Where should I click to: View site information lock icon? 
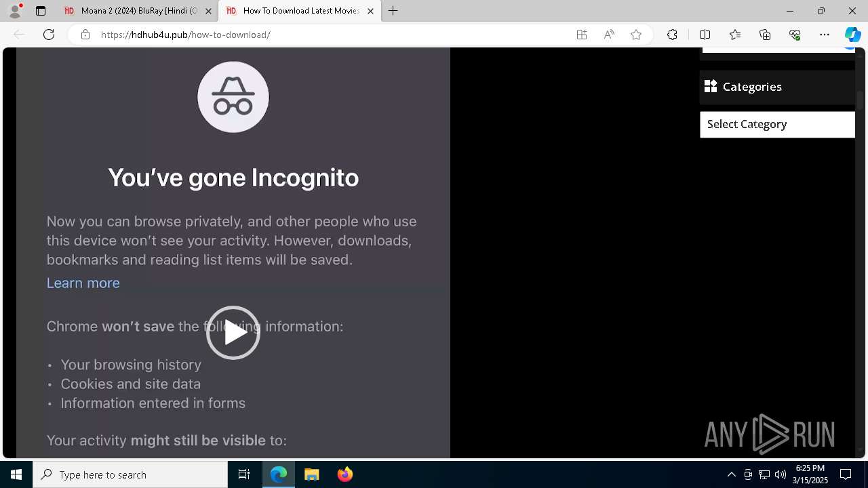point(85,35)
